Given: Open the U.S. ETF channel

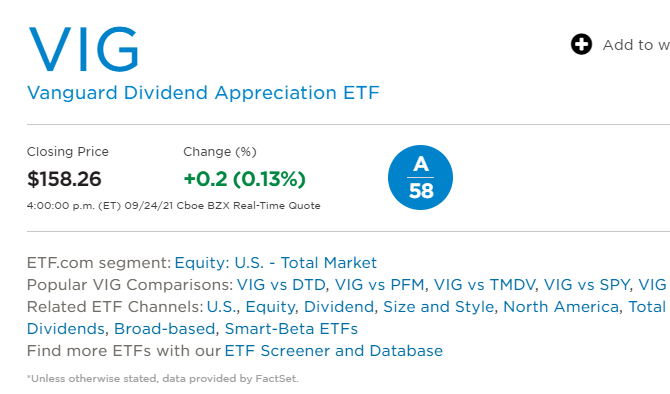Looking at the screenshot, I should click(221, 307).
